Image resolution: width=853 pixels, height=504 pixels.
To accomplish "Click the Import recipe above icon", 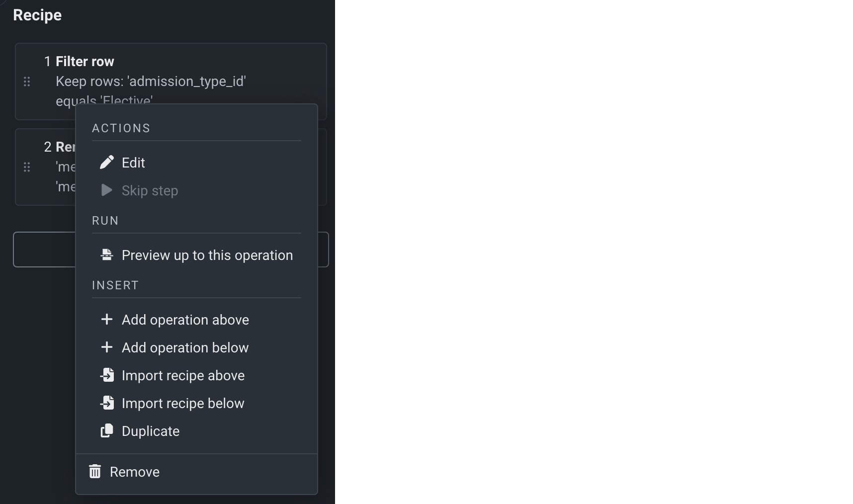I will tap(107, 375).
